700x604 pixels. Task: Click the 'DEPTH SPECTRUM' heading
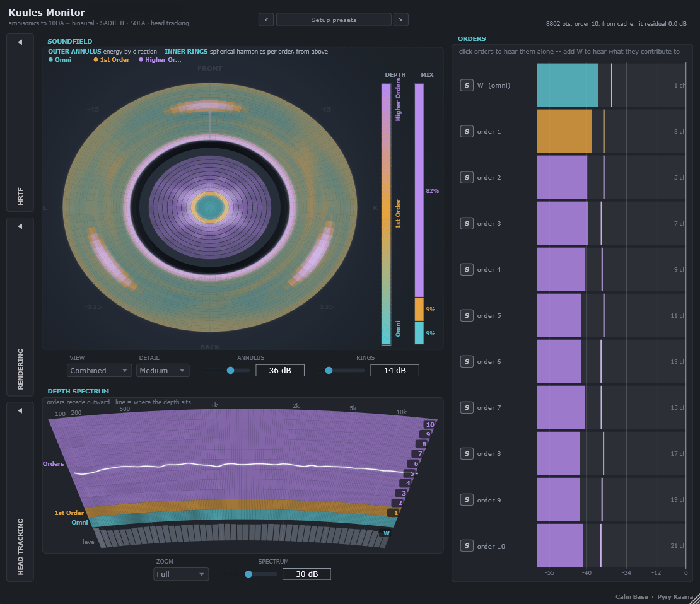(78, 391)
